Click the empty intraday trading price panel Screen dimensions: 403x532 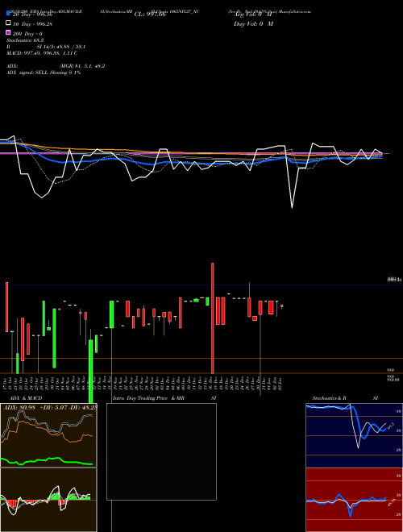[x=161, y=451]
